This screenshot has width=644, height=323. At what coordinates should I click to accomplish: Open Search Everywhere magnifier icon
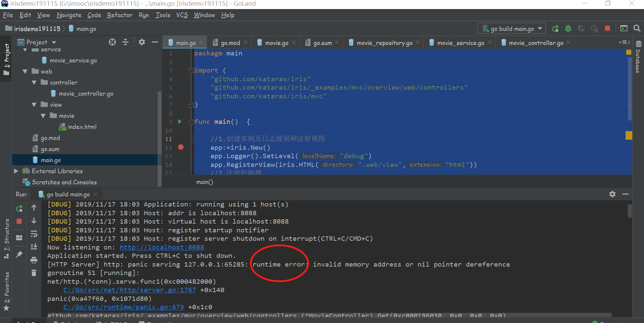[x=637, y=29]
